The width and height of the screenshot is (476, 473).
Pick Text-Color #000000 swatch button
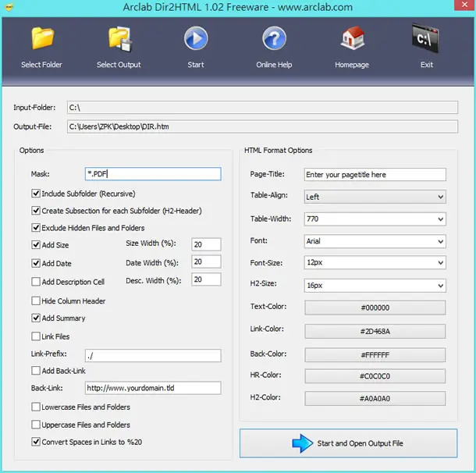tap(375, 308)
